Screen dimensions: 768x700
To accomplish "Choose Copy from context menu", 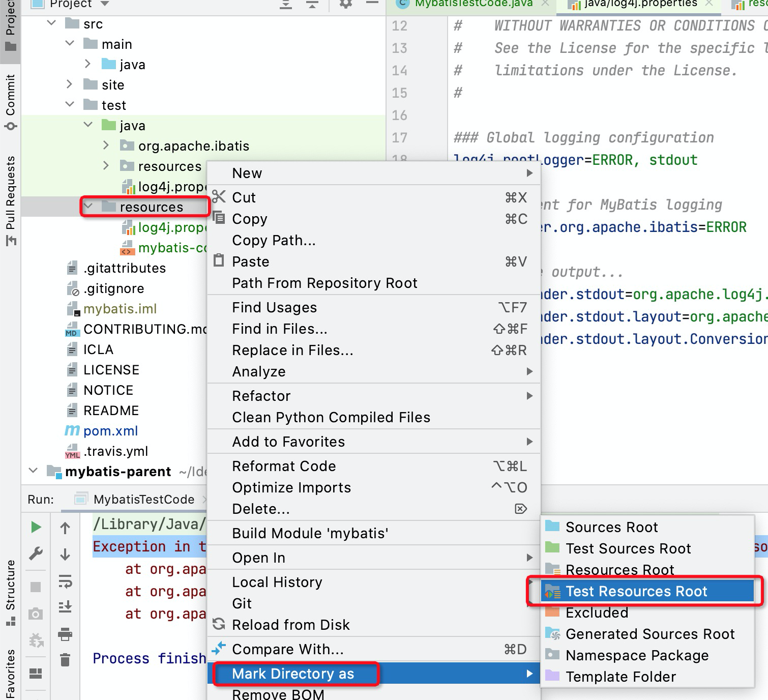I will click(x=373, y=219).
